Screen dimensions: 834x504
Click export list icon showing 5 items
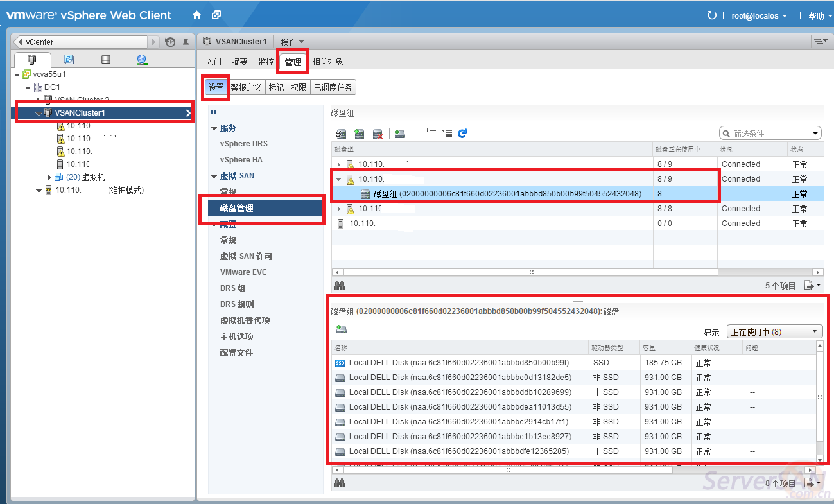point(813,285)
